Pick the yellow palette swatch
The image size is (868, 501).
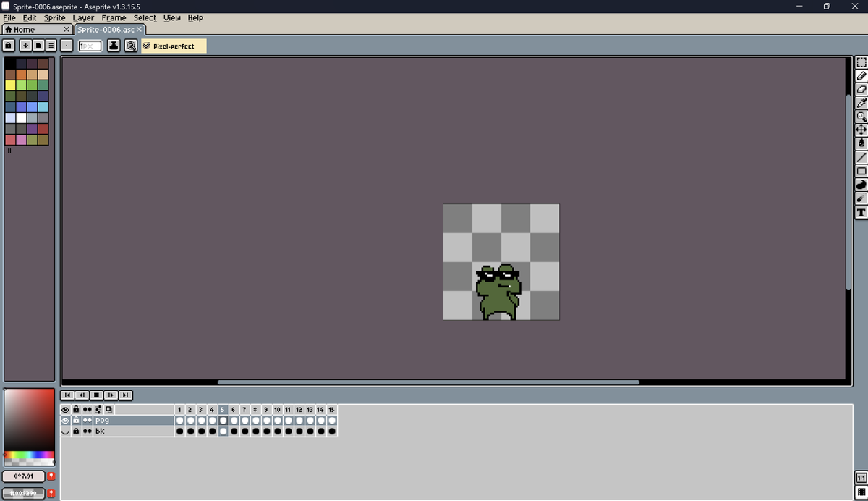pyautogui.click(x=10, y=85)
